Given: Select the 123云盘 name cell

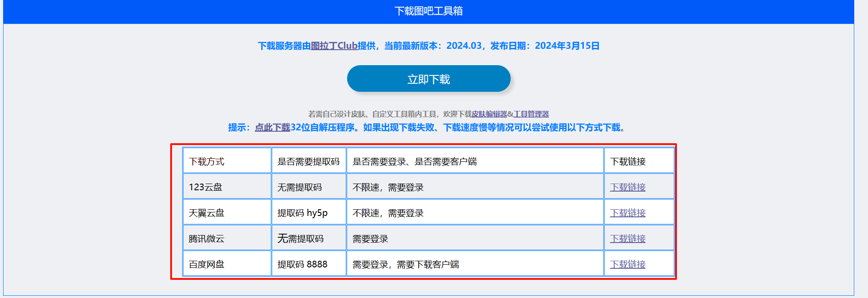Looking at the screenshot, I should 205,187.
